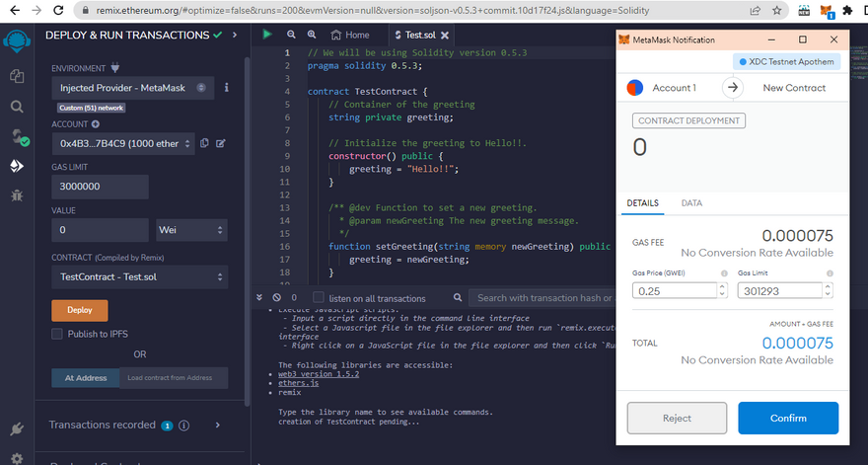Open the File Explorer icon in sidebar
The image size is (868, 465).
[17, 75]
